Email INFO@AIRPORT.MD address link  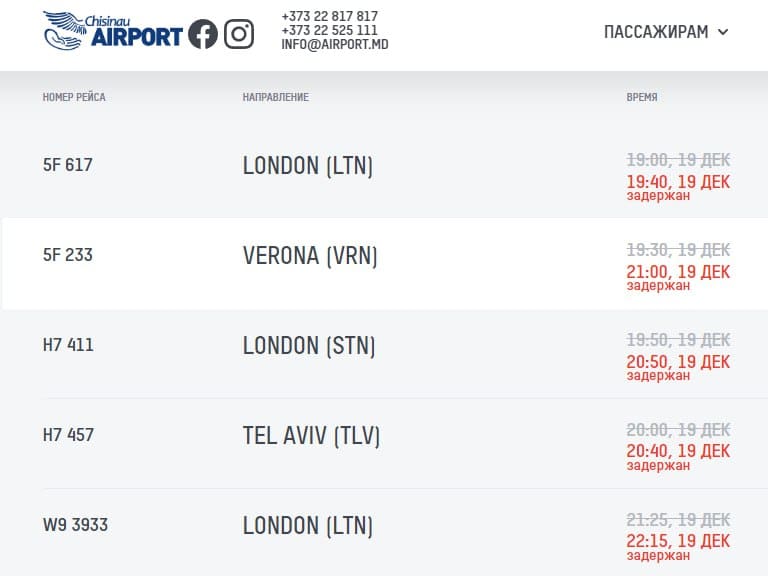click(335, 45)
